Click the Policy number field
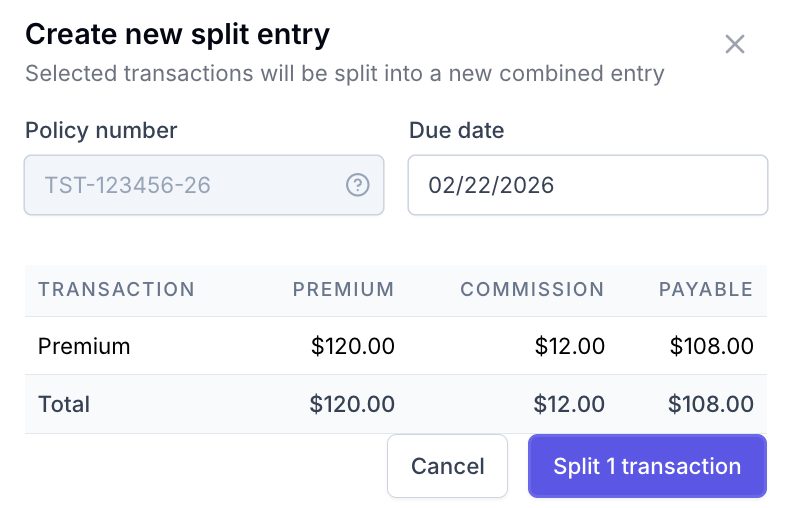 [x=204, y=185]
